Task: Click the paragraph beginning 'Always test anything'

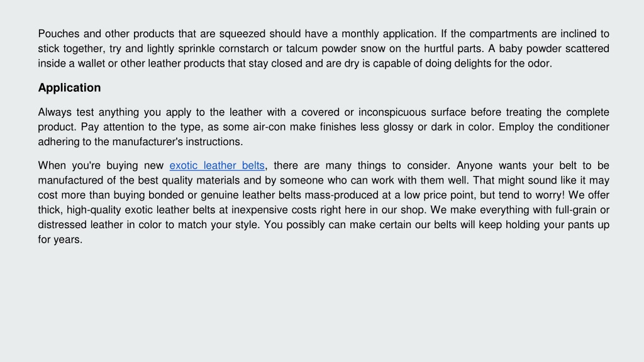Action: (324, 127)
